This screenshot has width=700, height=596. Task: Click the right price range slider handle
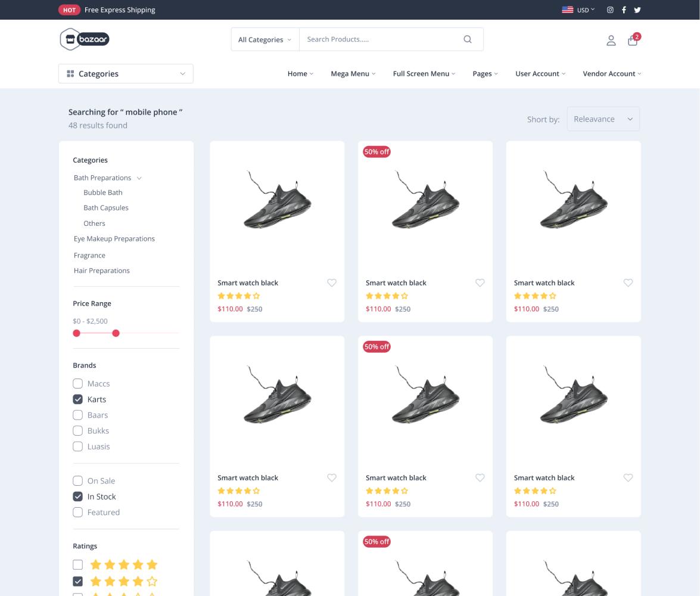(x=116, y=333)
